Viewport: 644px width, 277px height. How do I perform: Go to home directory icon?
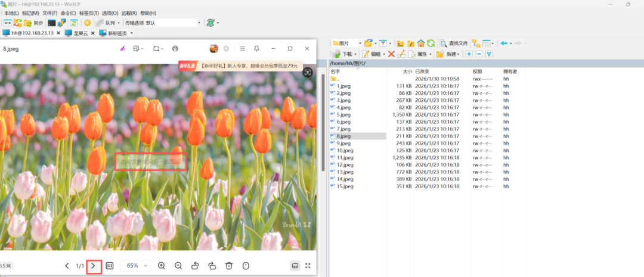pos(420,43)
